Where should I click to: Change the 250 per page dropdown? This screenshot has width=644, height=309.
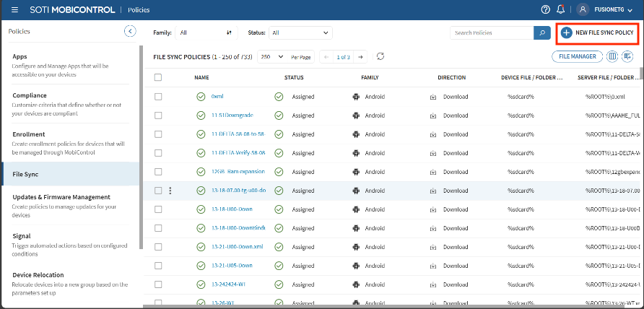tap(271, 56)
